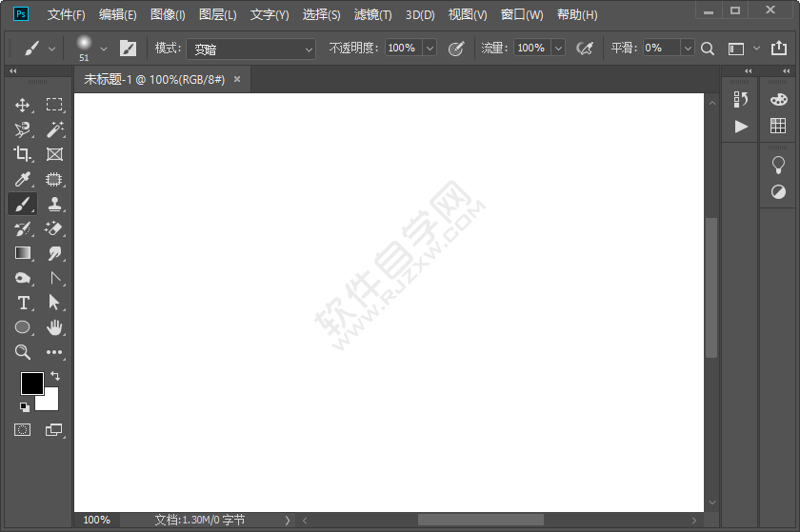Click the vertical canvas scrollbar thumb
The image size is (800, 532).
point(711,287)
